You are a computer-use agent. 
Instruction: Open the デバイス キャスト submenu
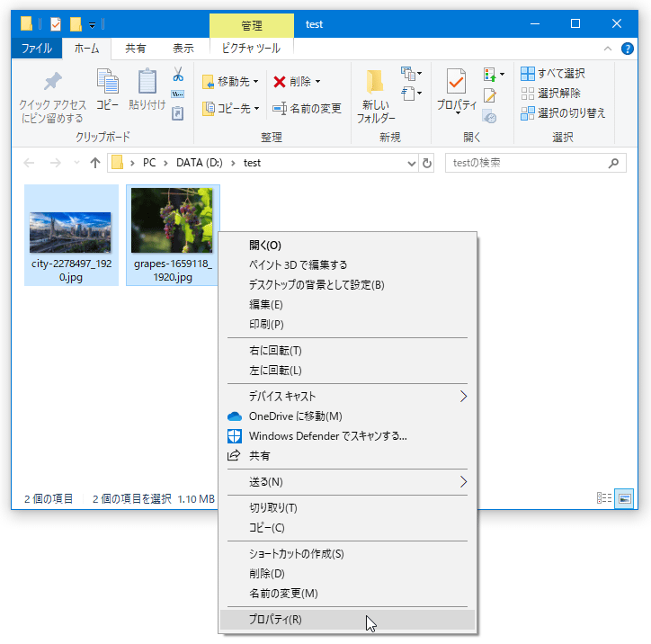click(347, 397)
